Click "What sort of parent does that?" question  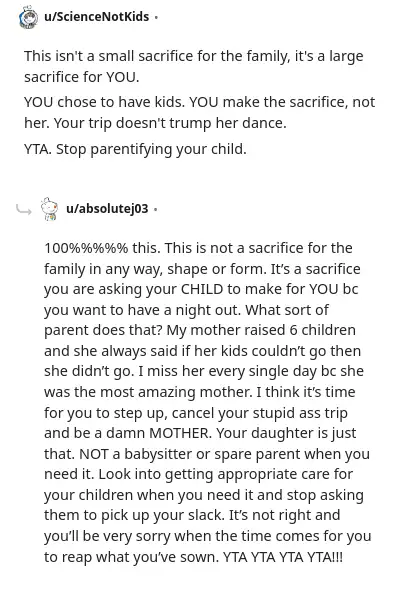pyautogui.click(x=187, y=320)
